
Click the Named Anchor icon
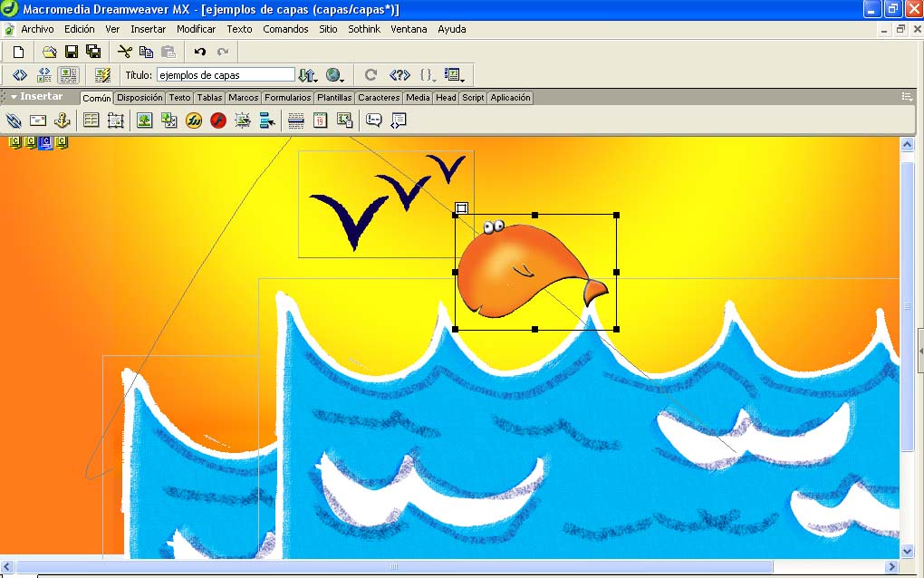coord(63,120)
